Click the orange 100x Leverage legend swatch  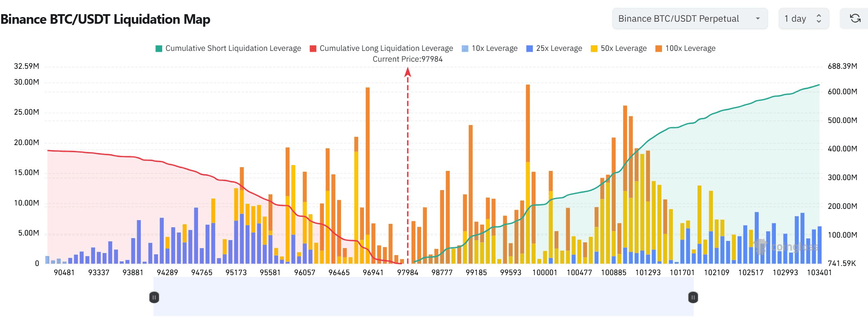pos(659,48)
